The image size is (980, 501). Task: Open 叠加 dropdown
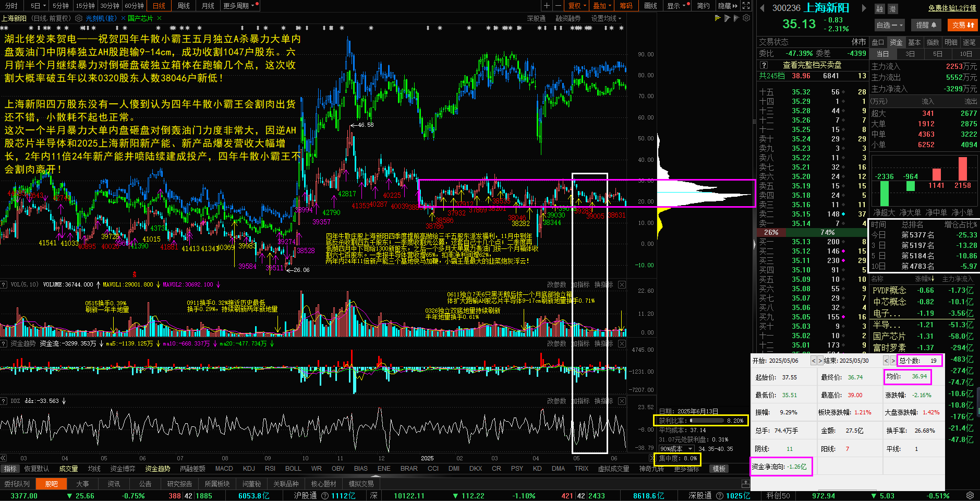coord(602,6)
